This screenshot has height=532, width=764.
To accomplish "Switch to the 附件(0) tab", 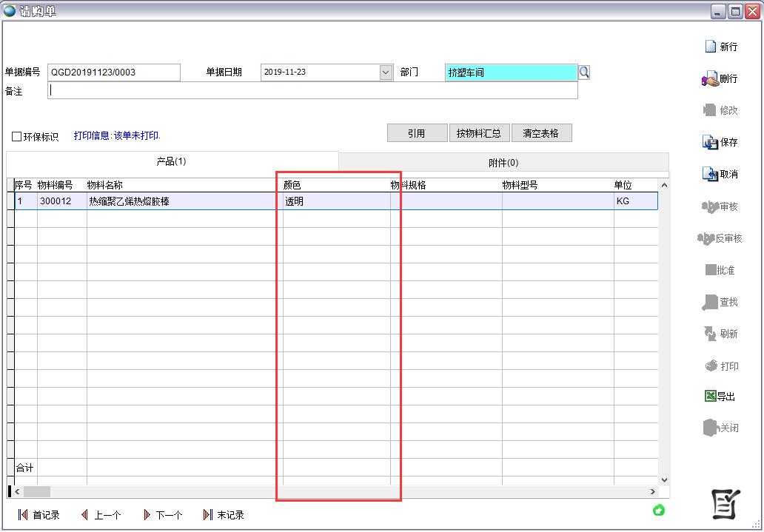I will click(x=503, y=163).
